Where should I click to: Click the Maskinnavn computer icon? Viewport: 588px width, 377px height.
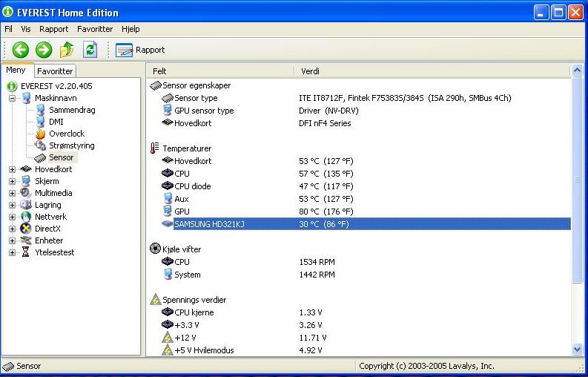click(x=26, y=98)
